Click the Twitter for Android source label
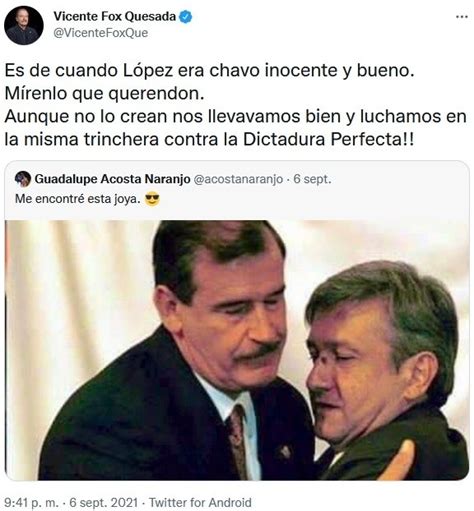Image resolution: width=474 pixels, height=511 pixels. click(x=200, y=502)
